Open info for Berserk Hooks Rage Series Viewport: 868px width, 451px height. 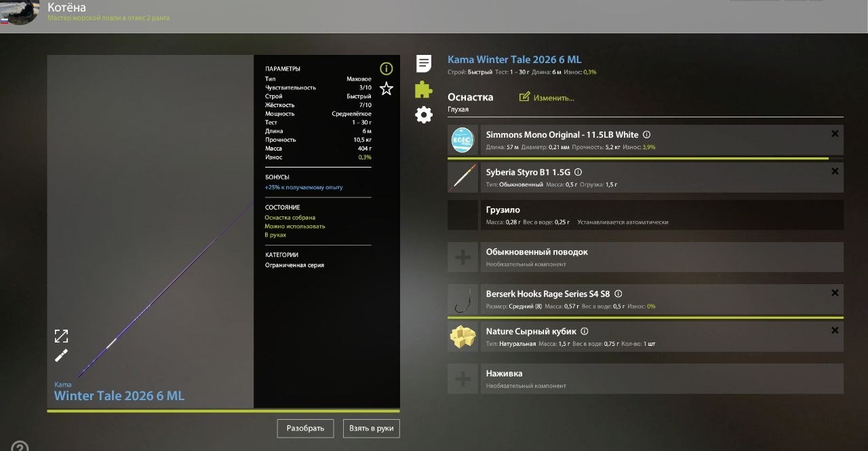point(618,294)
